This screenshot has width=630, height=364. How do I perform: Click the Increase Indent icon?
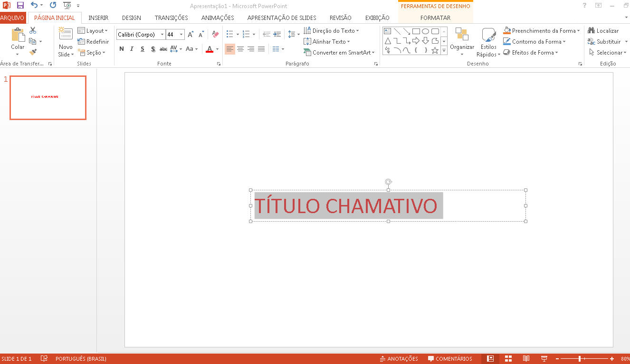click(x=277, y=35)
